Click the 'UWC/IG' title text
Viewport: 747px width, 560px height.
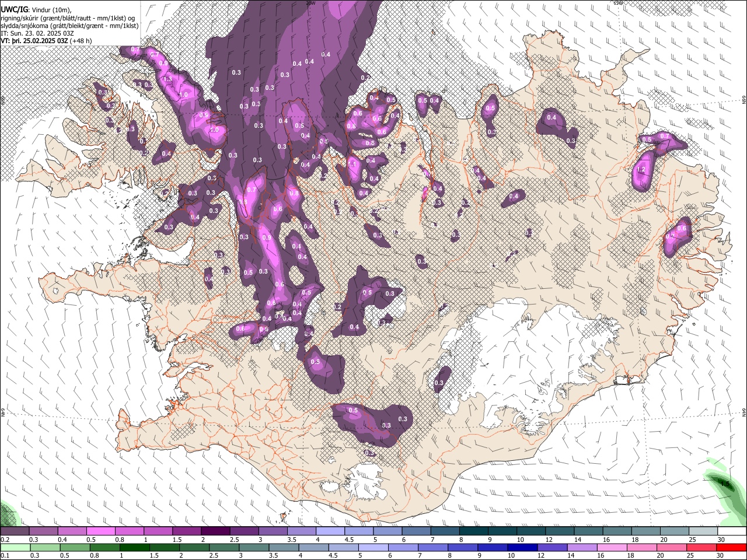(x=14, y=9)
